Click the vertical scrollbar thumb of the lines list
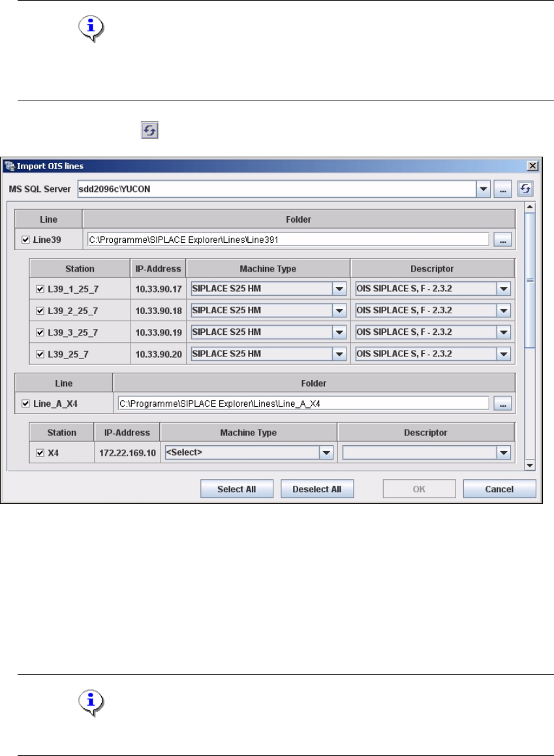This screenshot has width=554, height=756. pyautogui.click(x=530, y=280)
